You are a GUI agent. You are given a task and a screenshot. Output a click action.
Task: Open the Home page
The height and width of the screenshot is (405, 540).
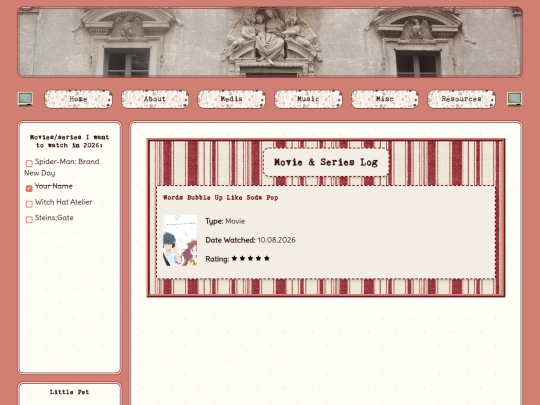click(x=79, y=99)
